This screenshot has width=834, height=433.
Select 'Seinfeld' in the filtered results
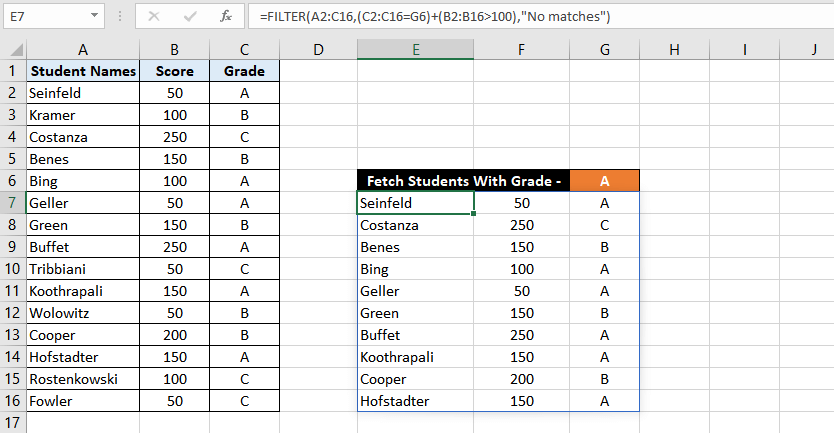[x=415, y=203]
